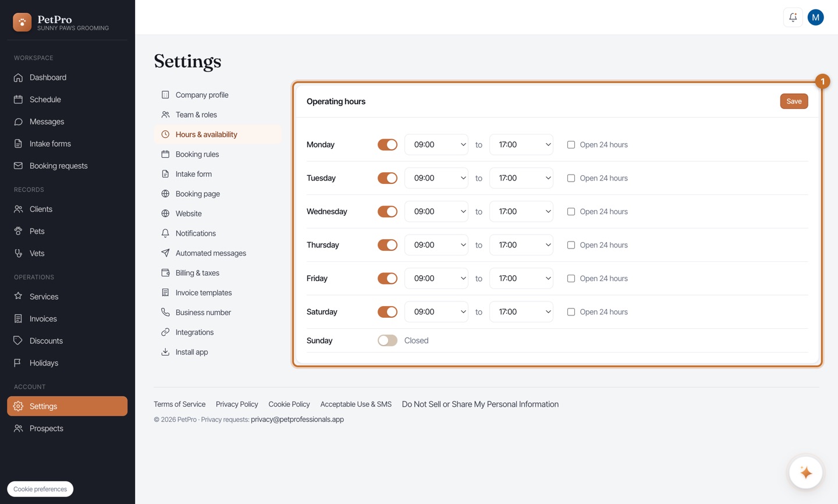
Task: Check Open 24 hours for Saturday
Action: click(571, 312)
